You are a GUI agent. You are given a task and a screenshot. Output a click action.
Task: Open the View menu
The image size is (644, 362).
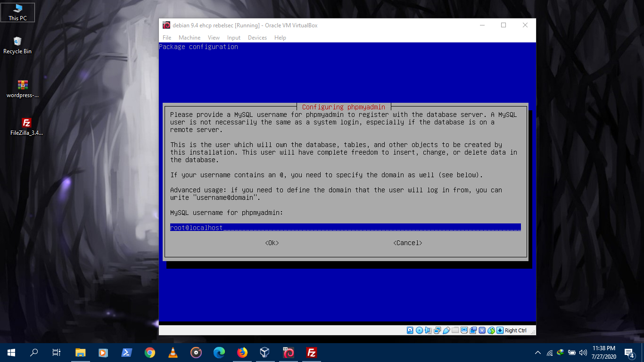[x=214, y=38]
